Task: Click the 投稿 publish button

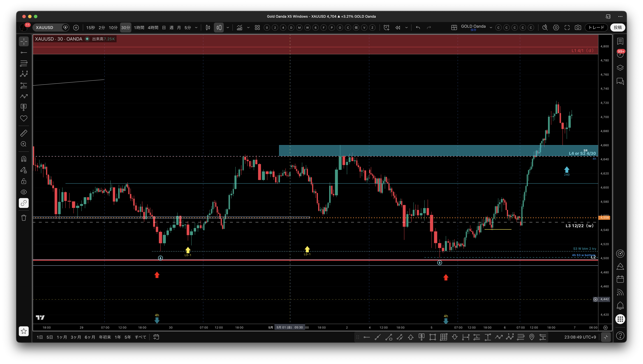Action: pos(618,28)
